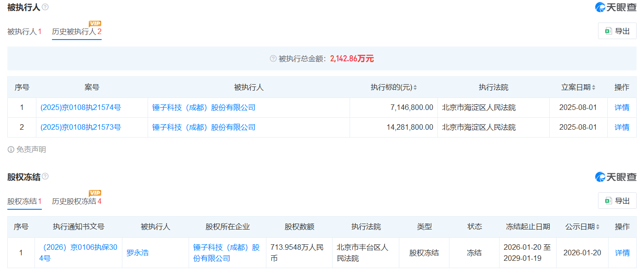644x276 pixels.
Task: Open case (2025)京0108执21574号
Action: click(80, 108)
